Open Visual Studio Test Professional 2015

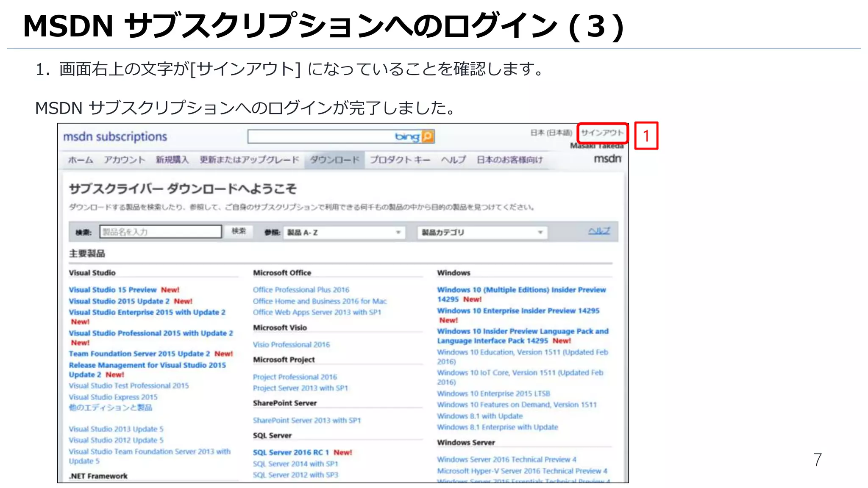[129, 386]
